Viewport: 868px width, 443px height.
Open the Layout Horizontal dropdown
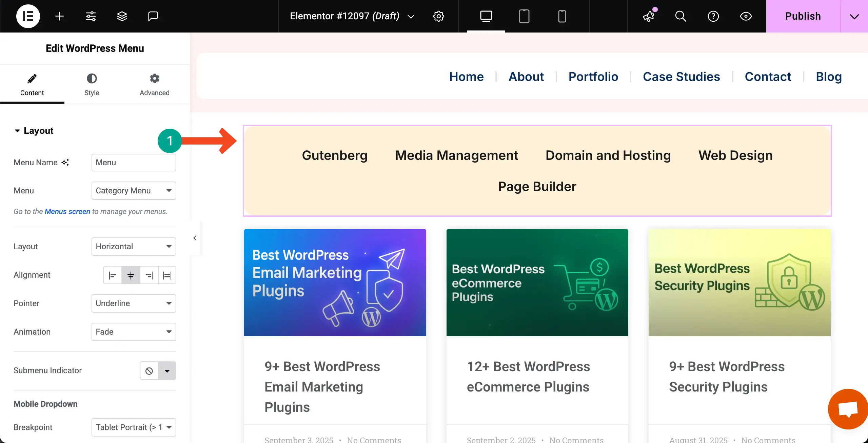[x=134, y=247]
